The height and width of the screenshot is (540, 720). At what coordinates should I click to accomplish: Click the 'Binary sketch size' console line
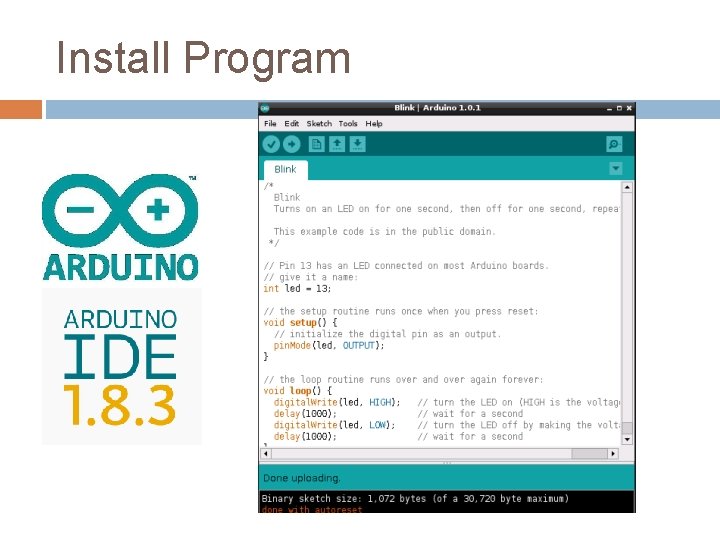click(415, 499)
